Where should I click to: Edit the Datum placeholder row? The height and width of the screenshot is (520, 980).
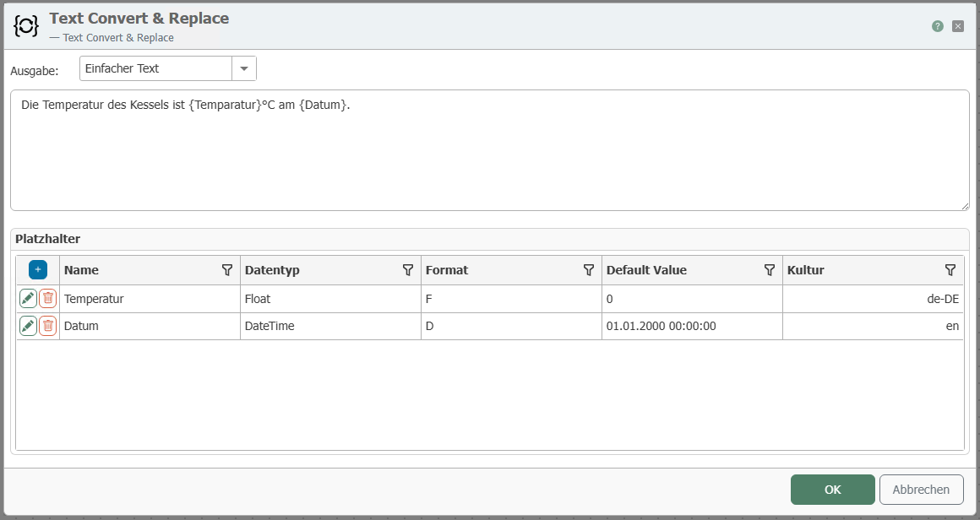28,326
